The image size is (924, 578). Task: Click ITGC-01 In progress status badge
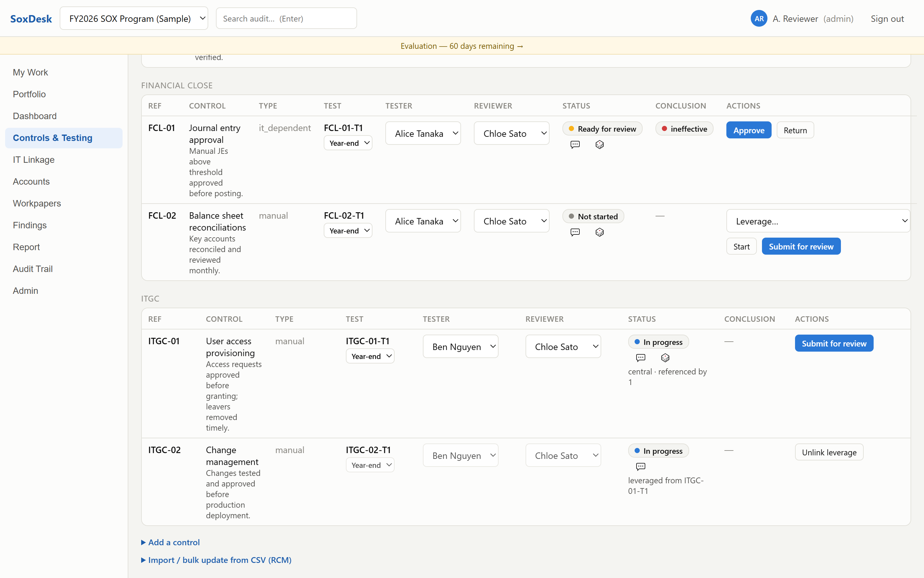(658, 342)
